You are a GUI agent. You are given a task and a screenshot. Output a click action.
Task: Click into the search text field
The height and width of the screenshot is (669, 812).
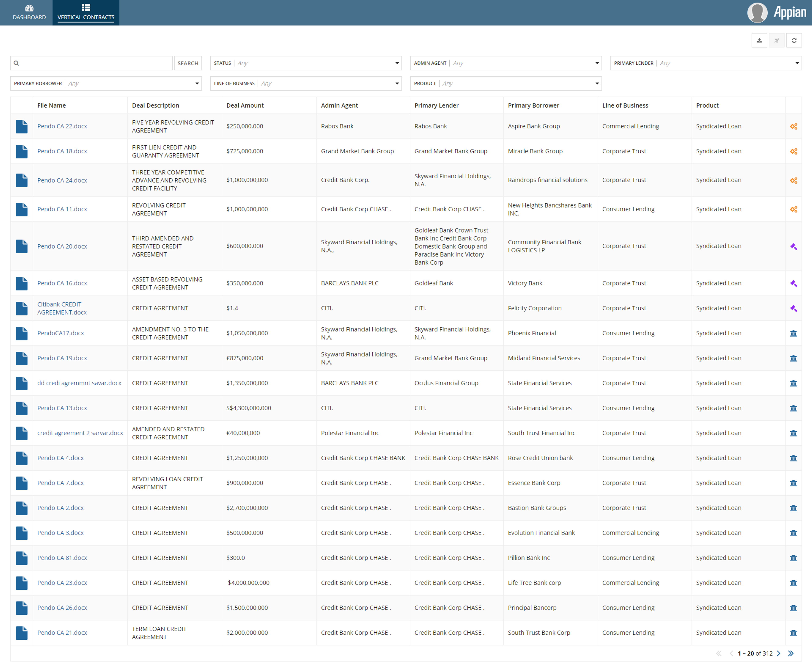91,63
